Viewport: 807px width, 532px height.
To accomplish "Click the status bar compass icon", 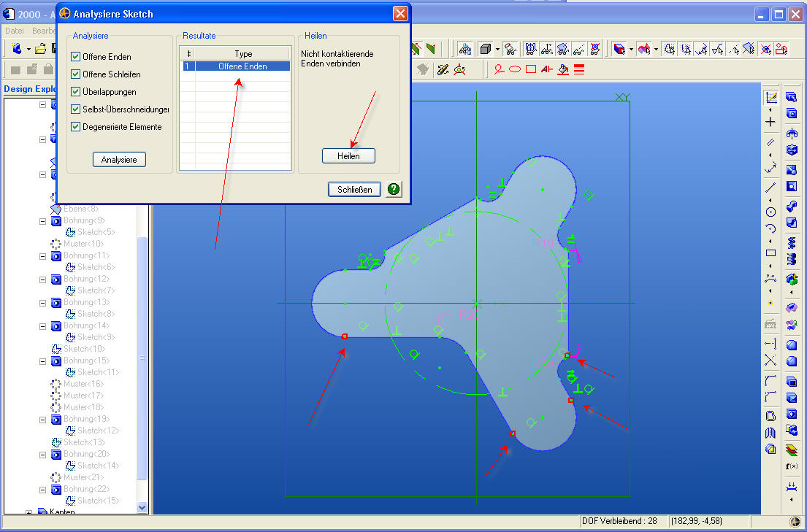I will point(795,520).
